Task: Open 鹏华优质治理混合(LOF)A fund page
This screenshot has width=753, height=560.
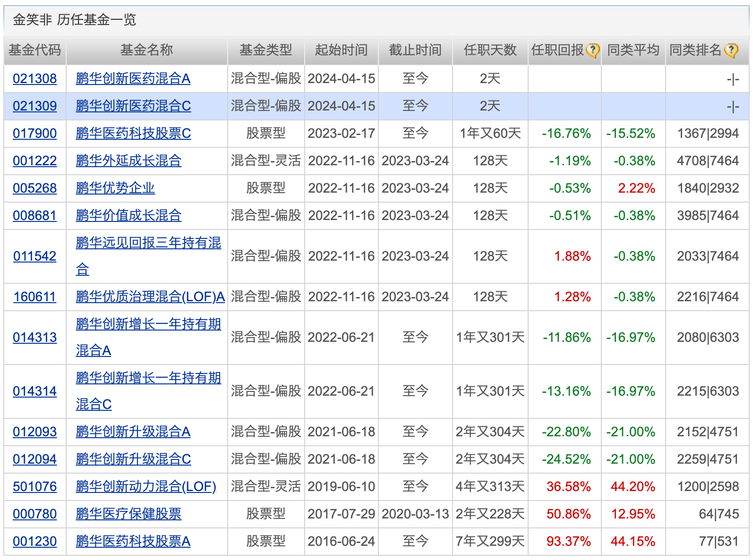Action: [x=150, y=297]
